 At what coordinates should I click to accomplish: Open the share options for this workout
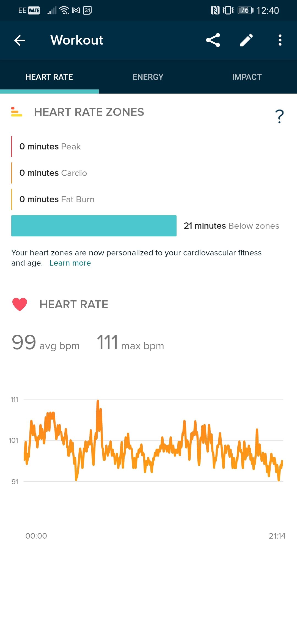coord(213,40)
